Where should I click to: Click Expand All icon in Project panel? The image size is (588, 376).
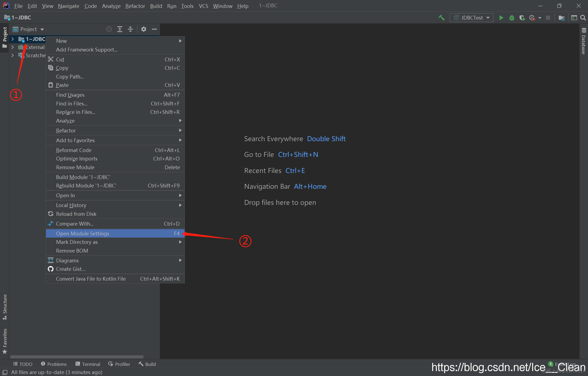(120, 29)
